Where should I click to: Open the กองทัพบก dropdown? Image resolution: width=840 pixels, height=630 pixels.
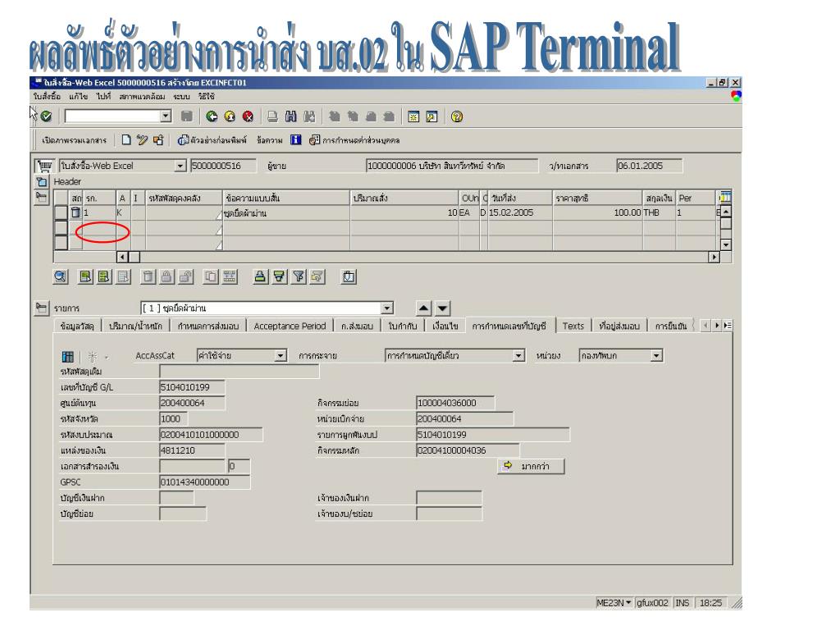[x=657, y=356]
